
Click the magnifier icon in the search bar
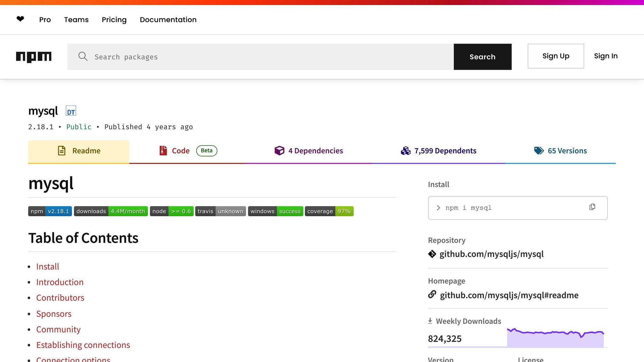coord(83,57)
